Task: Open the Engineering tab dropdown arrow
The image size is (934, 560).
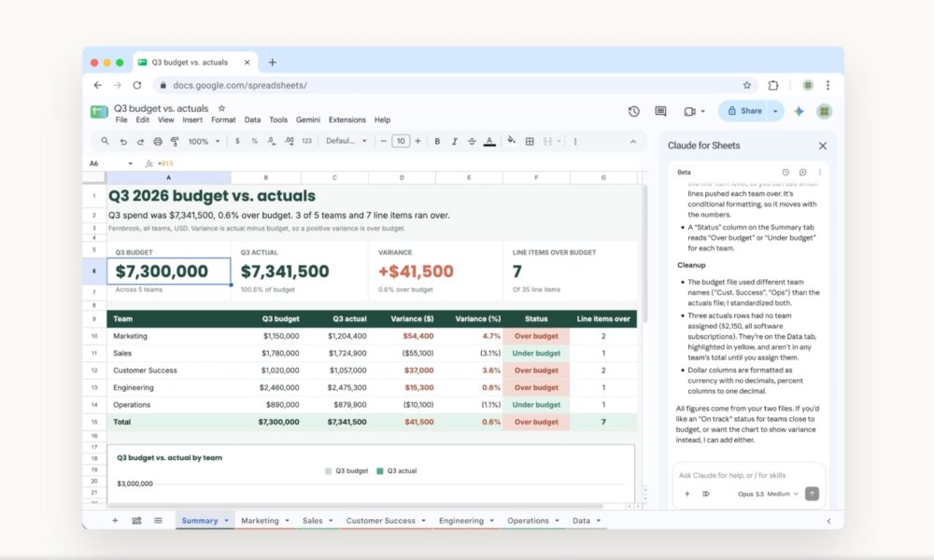Action: pos(492,521)
